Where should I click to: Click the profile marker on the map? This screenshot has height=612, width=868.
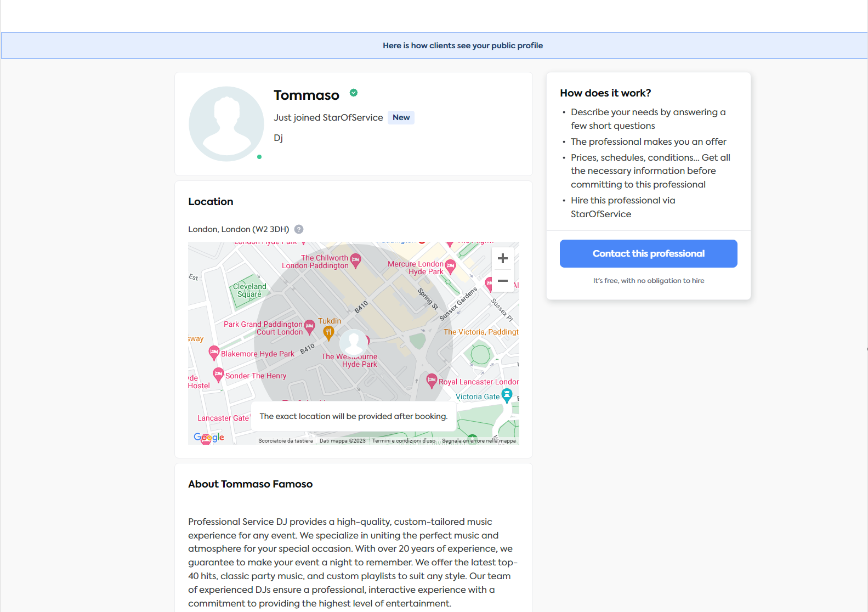[353, 343]
